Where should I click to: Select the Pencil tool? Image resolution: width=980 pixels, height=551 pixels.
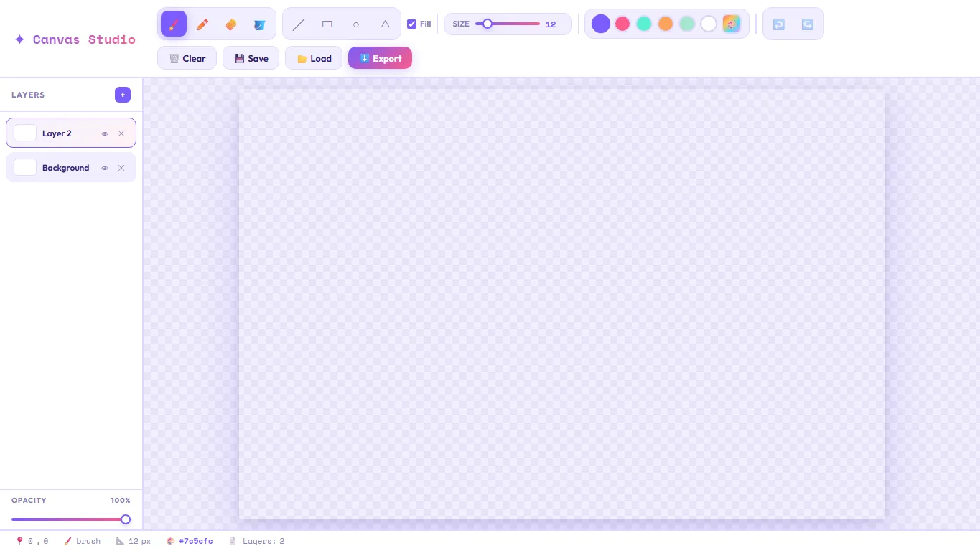click(x=202, y=24)
